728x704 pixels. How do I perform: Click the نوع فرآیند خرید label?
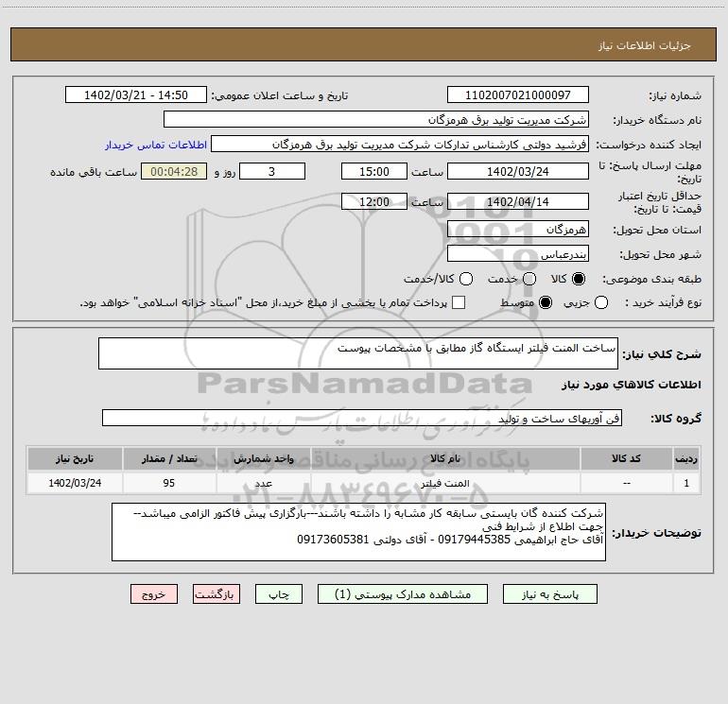click(663, 302)
